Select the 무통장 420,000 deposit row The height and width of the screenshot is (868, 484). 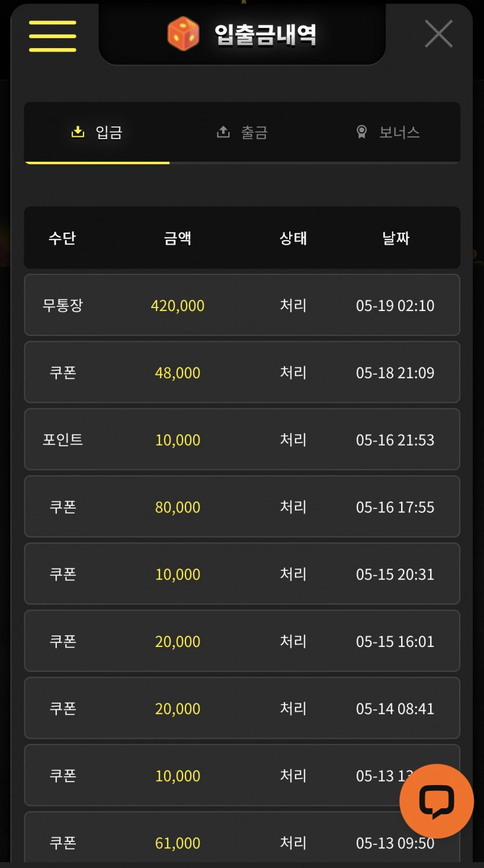(242, 305)
